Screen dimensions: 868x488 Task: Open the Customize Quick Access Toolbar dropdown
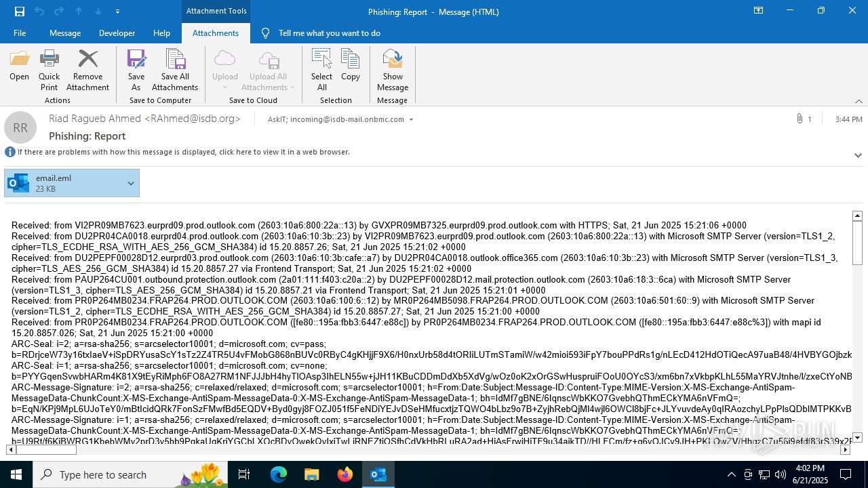(x=117, y=12)
